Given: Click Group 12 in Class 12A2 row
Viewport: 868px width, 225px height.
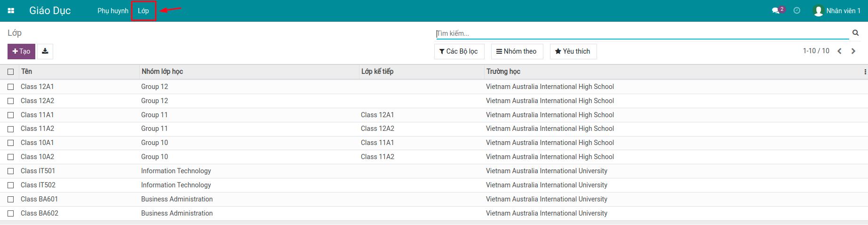Looking at the screenshot, I should click(154, 101).
